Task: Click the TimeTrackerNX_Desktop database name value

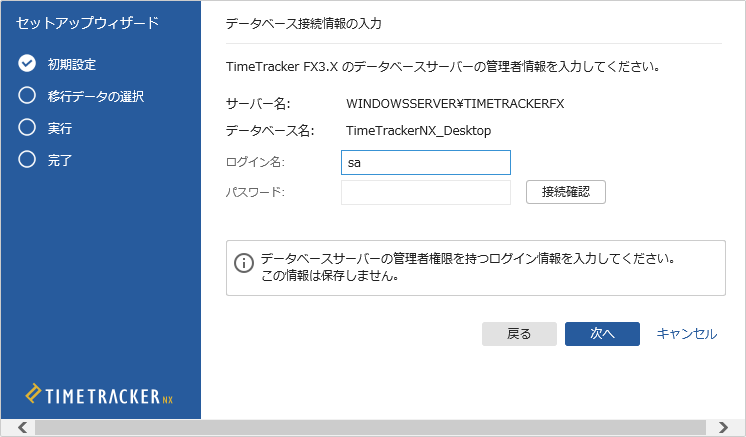Action: coord(418,130)
